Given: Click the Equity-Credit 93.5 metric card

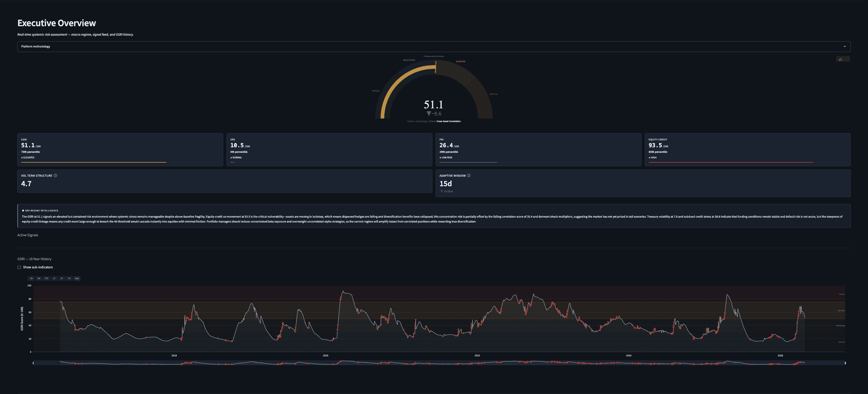Looking at the screenshot, I should (747, 150).
